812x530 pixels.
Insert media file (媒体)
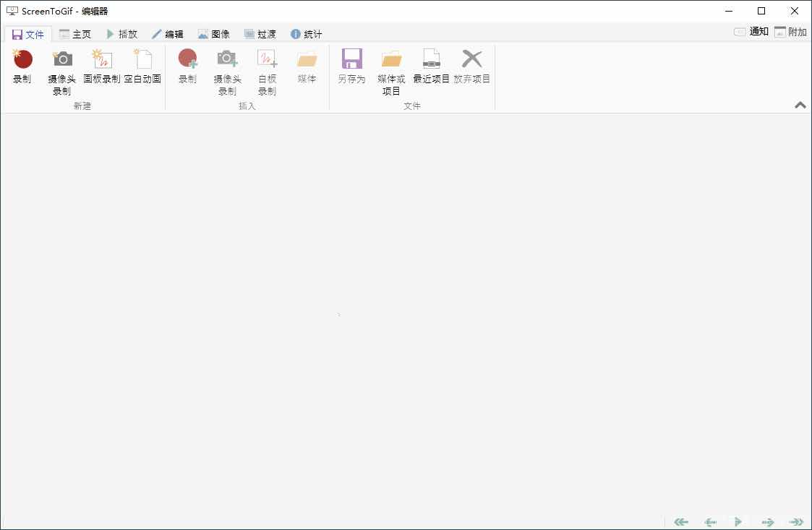coord(307,67)
